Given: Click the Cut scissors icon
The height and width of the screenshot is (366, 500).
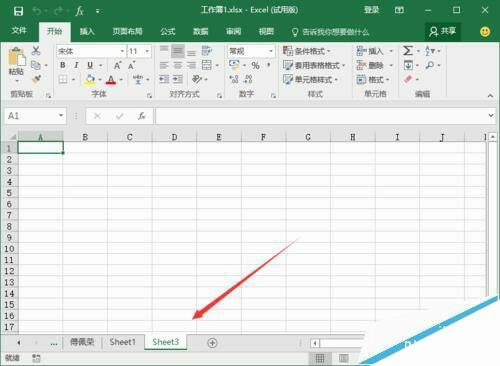Looking at the screenshot, I should [x=36, y=51].
